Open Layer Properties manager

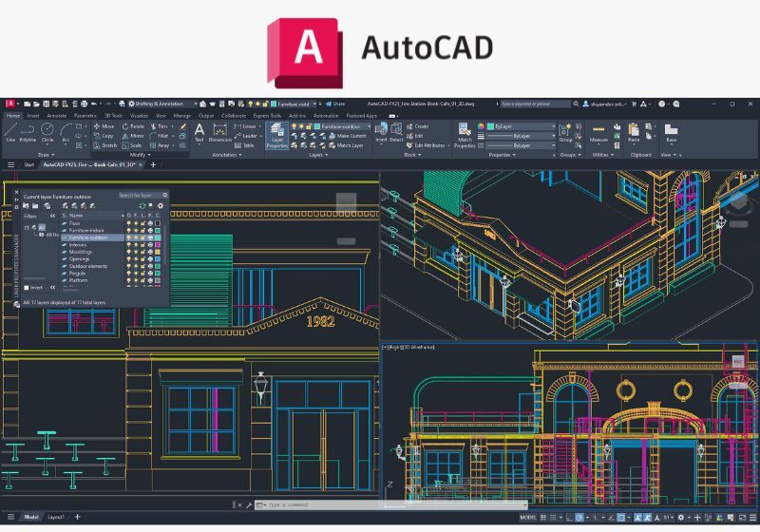tap(276, 135)
